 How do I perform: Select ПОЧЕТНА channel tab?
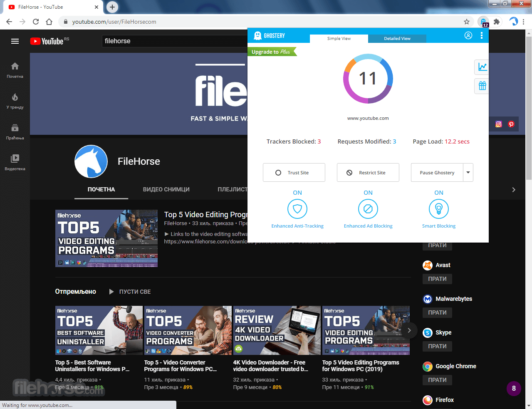101,189
